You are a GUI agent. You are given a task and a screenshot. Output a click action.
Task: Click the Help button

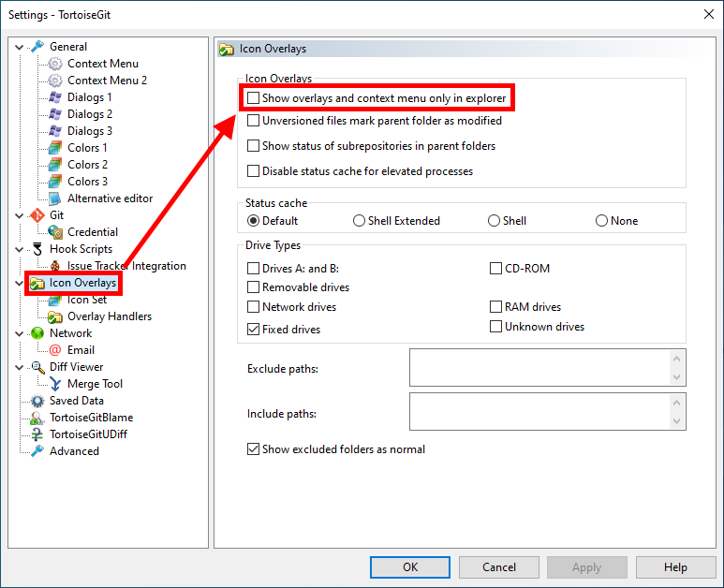point(675,567)
